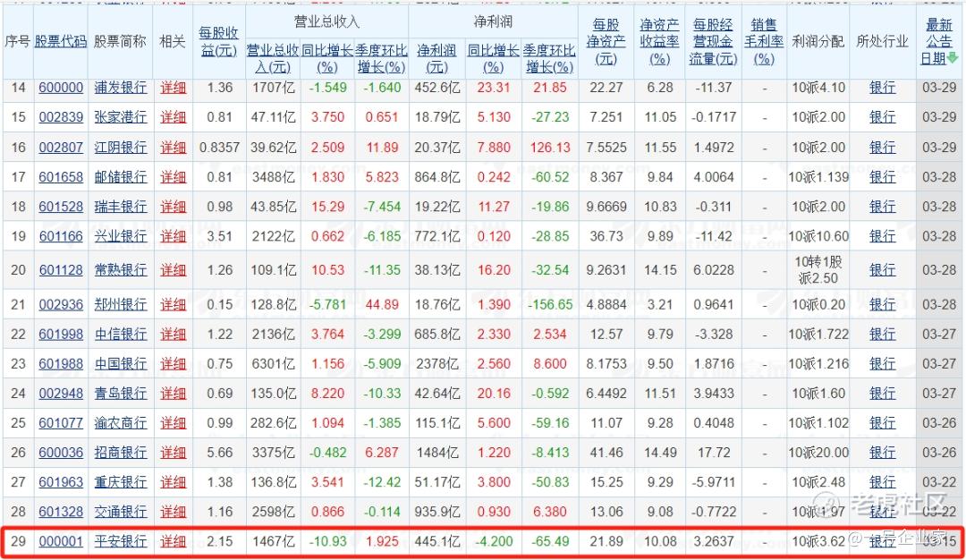Open stock code 600036 link
This screenshot has width=966, height=560.
pos(61,452)
